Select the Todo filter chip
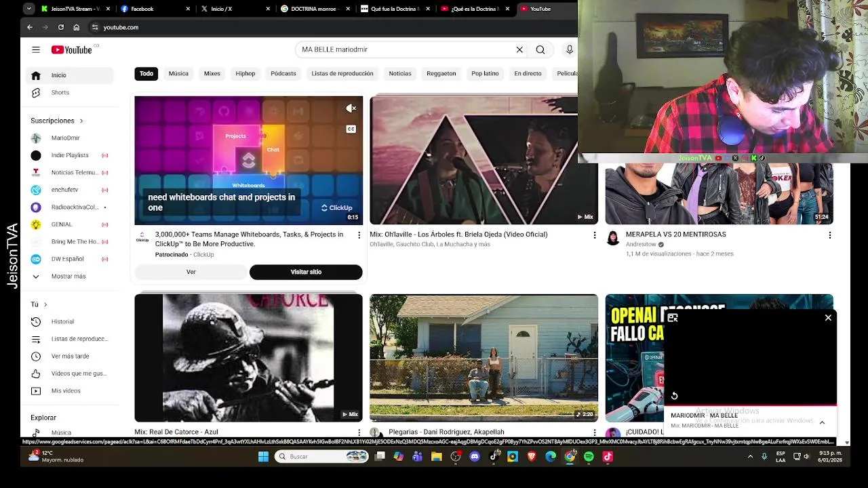The width and height of the screenshot is (868, 488). pyautogui.click(x=146, y=73)
